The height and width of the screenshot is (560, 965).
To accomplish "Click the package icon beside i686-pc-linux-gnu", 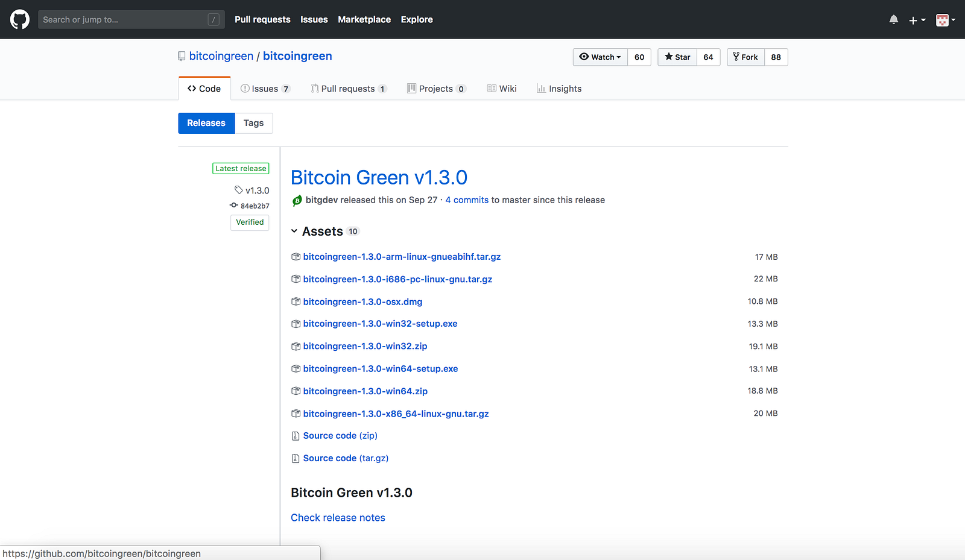I will (296, 279).
